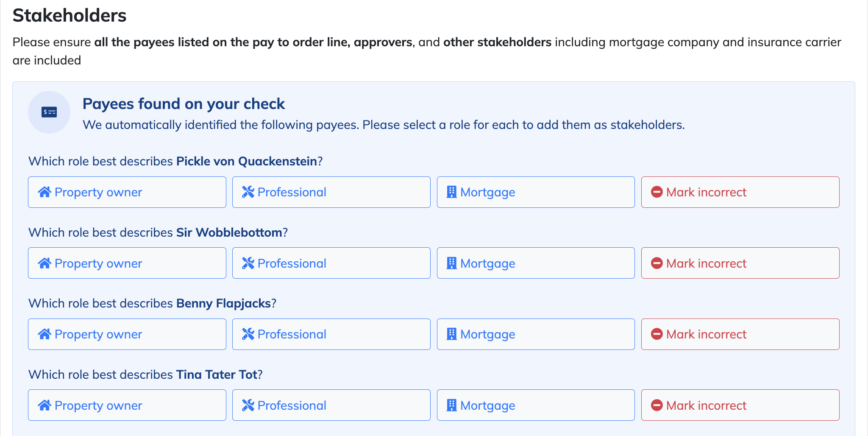This screenshot has height=436, width=868.
Task: Pick Mortgage role for Tina Tater Tot
Action: 536,405
